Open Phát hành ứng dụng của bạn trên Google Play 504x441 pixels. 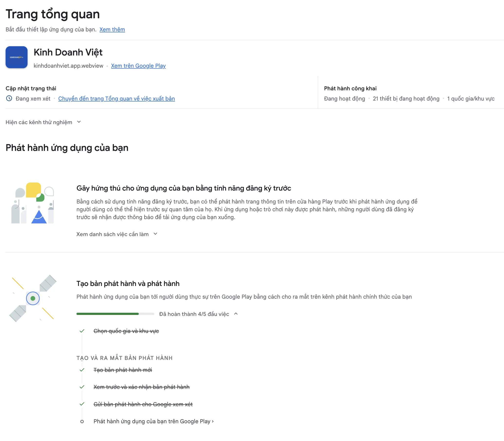153,421
